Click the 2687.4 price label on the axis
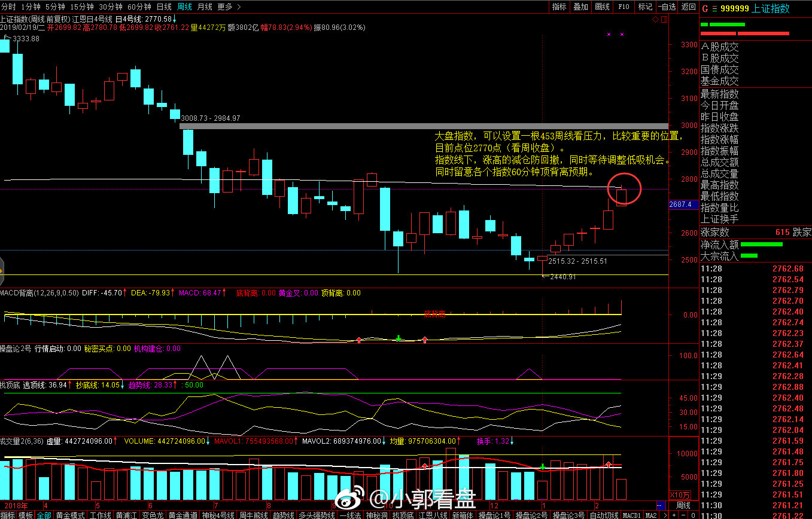Image resolution: width=812 pixels, height=519 pixels. point(683,204)
